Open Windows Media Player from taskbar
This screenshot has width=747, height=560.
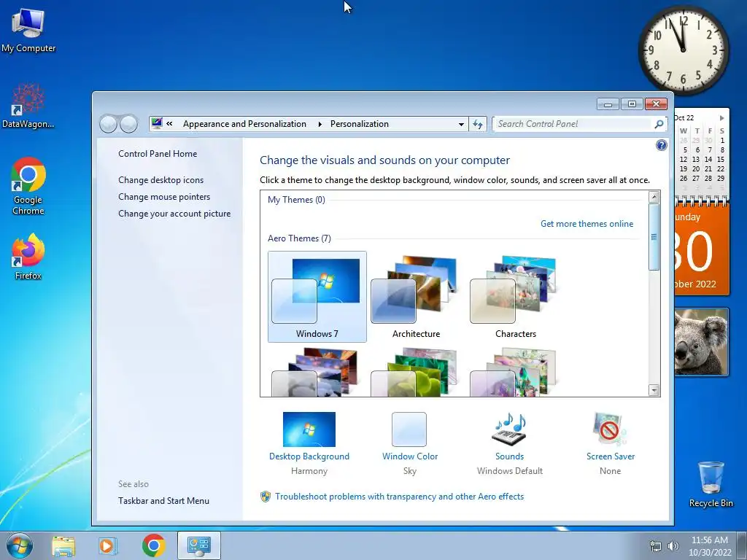[108, 545]
